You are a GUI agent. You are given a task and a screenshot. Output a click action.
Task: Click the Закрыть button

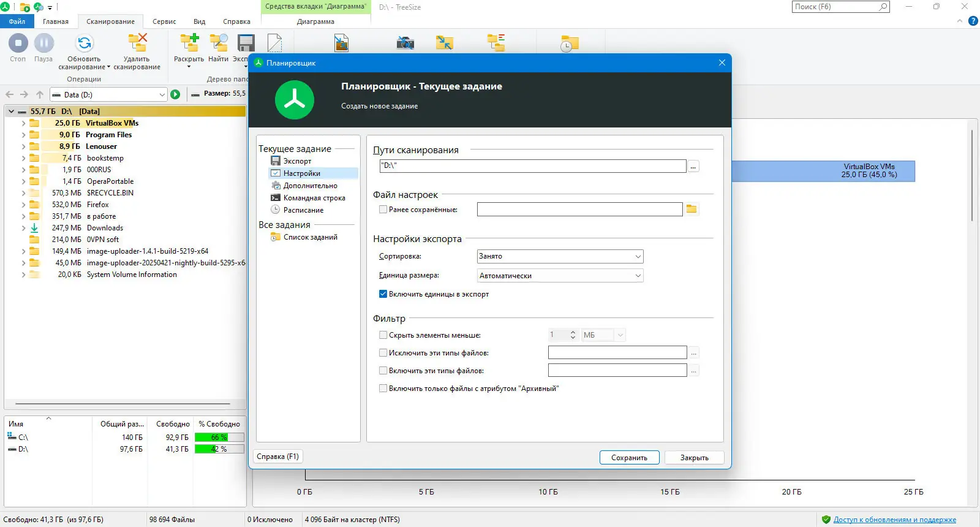click(x=695, y=458)
